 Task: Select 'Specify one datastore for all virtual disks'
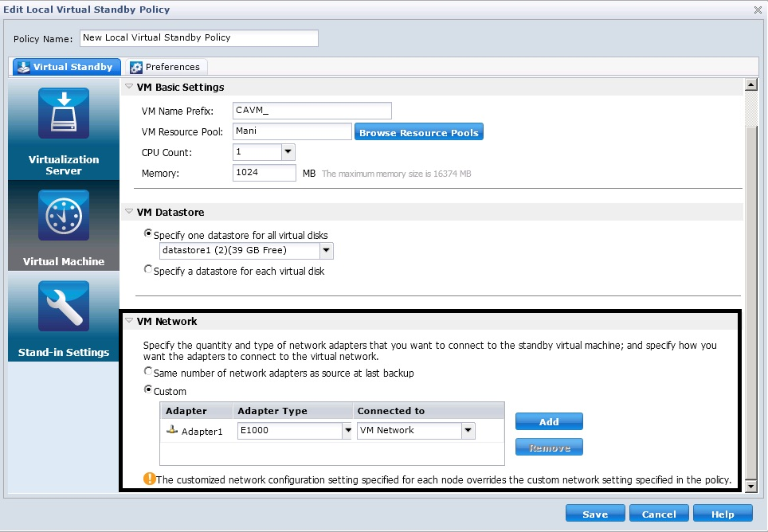(x=148, y=233)
